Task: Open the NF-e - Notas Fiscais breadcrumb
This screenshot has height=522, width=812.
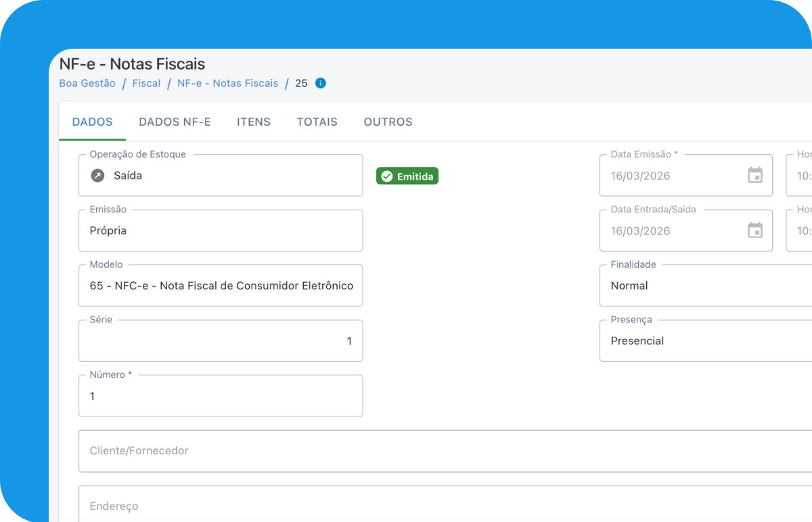Action: point(227,83)
